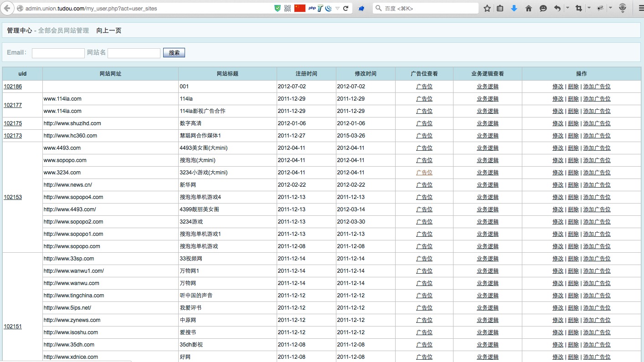644x362 pixels.
Task: Expand the address bar history dropdown triangle
Action: 337,8
